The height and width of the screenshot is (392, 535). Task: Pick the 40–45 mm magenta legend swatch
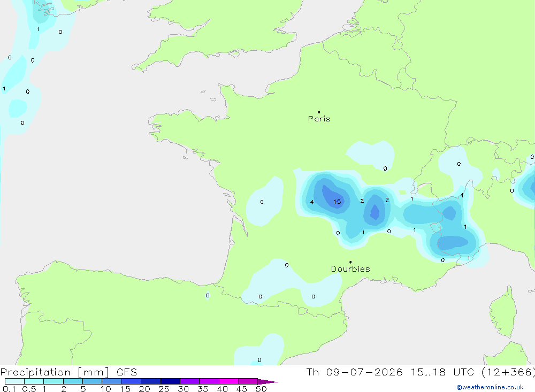point(228,381)
